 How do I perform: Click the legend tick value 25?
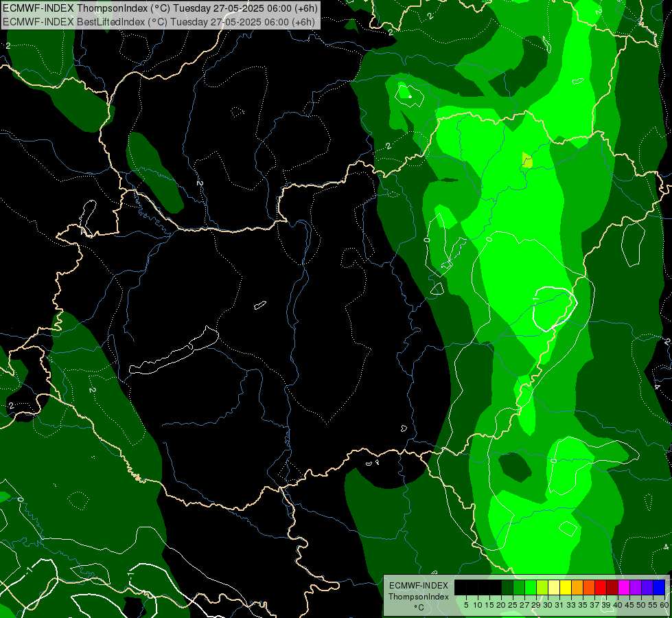pyautogui.click(x=513, y=605)
